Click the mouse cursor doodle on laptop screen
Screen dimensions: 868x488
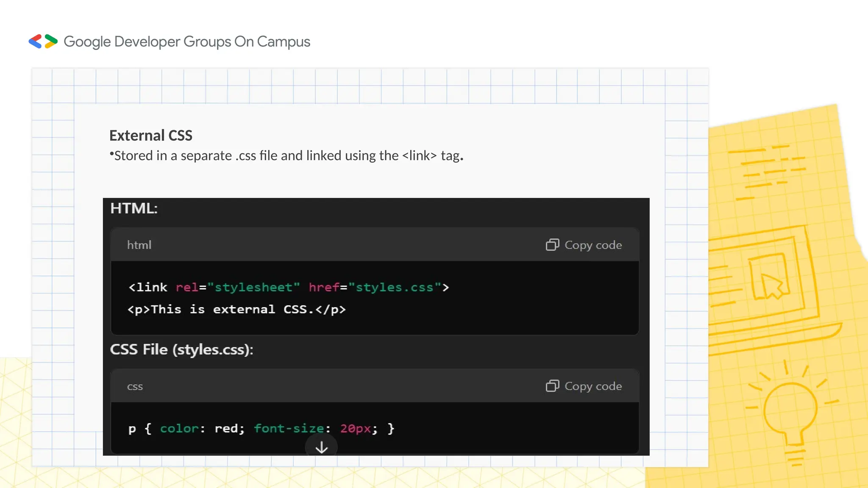click(x=771, y=286)
